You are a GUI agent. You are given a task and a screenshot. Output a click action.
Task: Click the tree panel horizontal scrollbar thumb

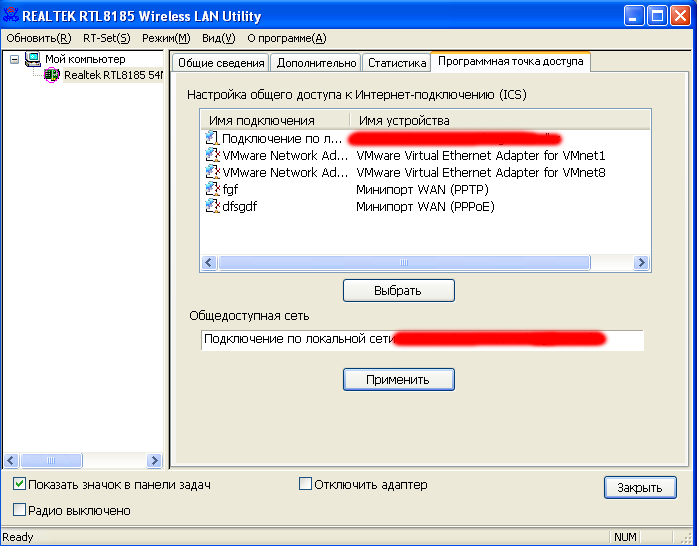[x=51, y=460]
